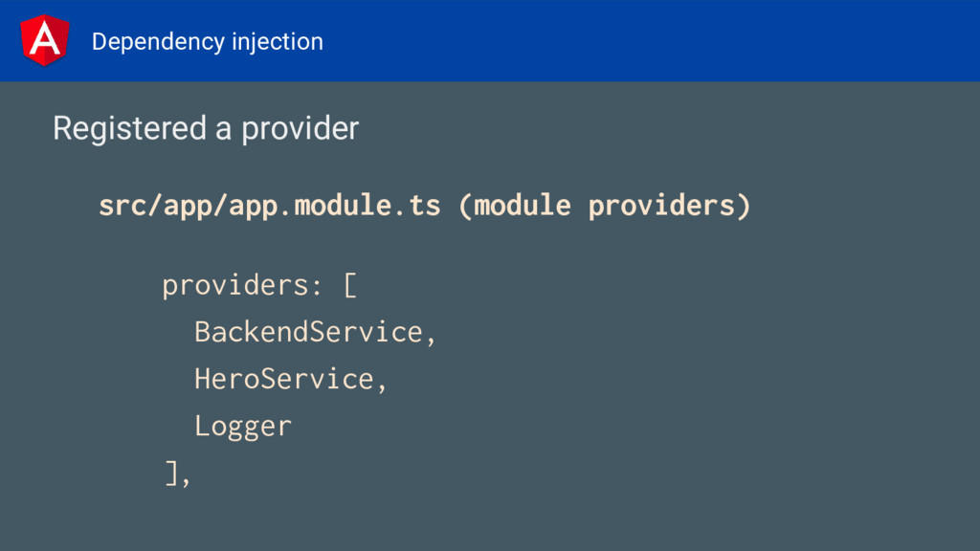
Task: Click the bold word "(module" in the parentheses
Action: coord(515,206)
